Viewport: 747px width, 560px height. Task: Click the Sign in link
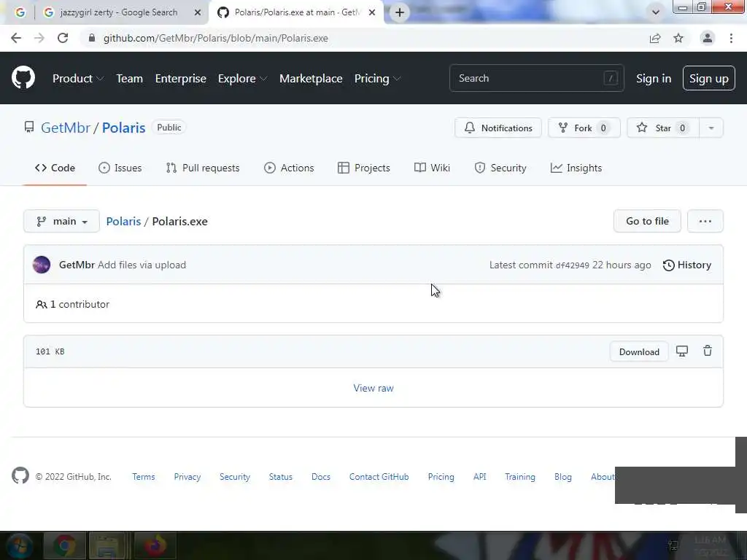tap(654, 79)
